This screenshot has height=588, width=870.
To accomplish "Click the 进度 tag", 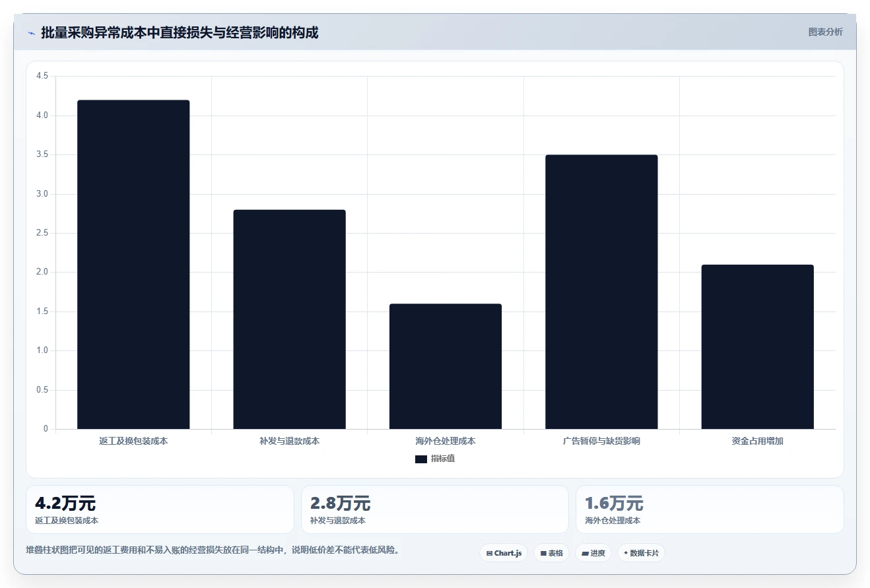I will [x=593, y=553].
